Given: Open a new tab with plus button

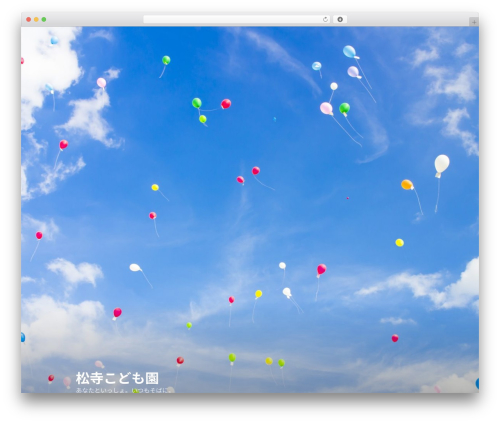Looking at the screenshot, I should [x=474, y=22].
